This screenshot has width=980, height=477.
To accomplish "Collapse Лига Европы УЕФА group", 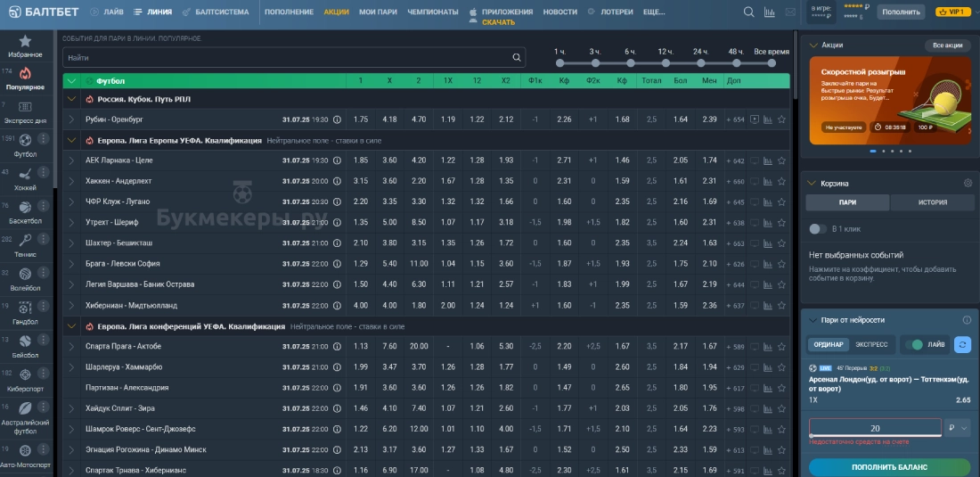I will coord(71,141).
